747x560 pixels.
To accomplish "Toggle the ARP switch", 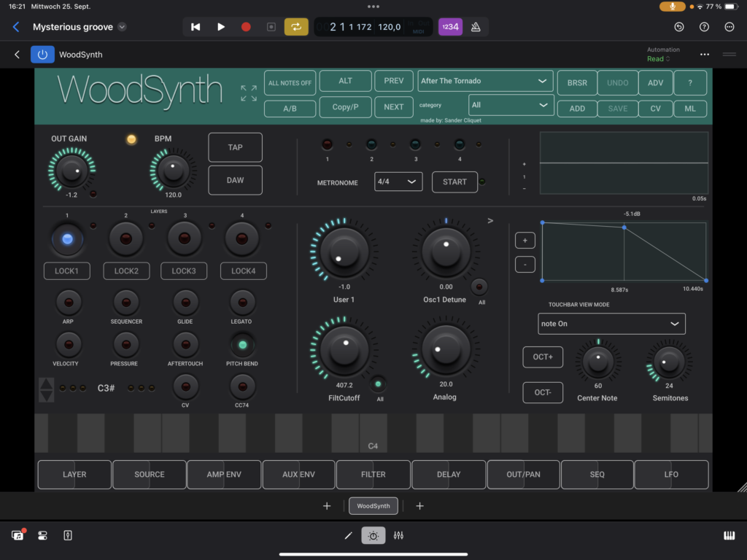I will click(69, 303).
